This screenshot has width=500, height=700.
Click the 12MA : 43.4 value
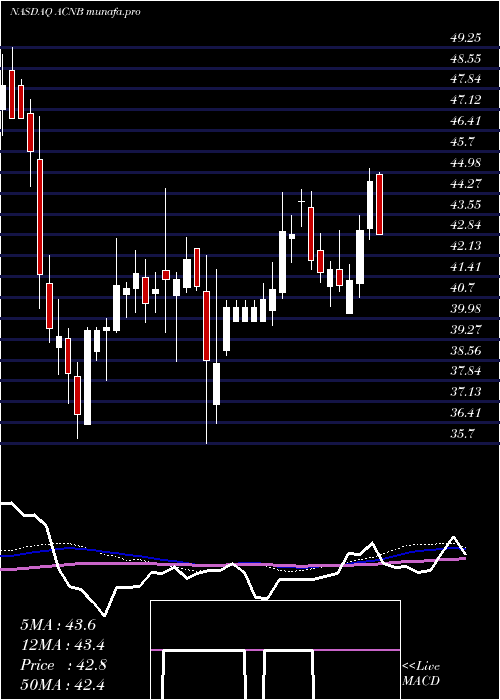pyautogui.click(x=65, y=645)
